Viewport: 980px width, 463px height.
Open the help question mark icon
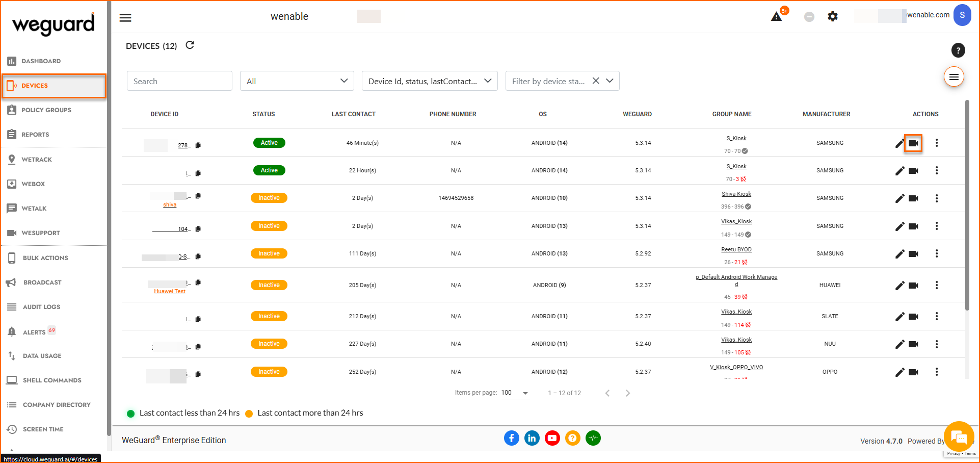point(958,50)
